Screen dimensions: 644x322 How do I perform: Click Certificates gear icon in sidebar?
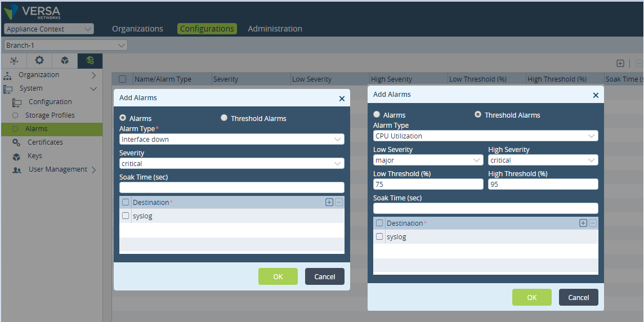(16, 142)
